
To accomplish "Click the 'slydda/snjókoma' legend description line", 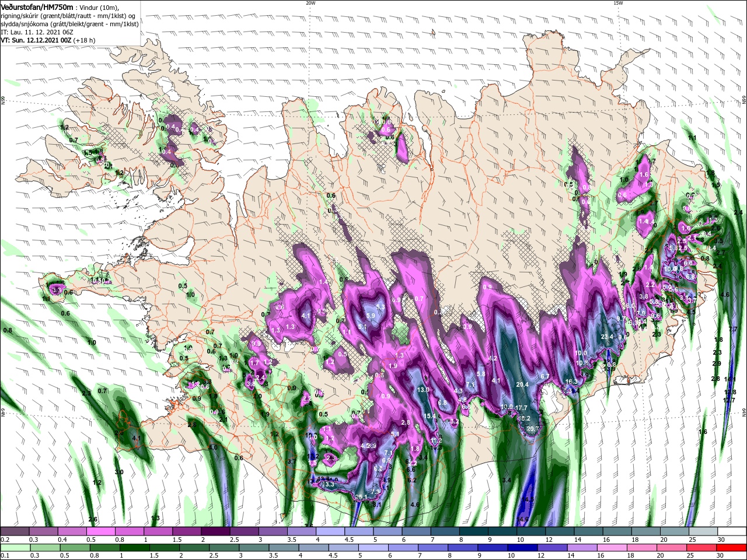I will tap(69, 24).
